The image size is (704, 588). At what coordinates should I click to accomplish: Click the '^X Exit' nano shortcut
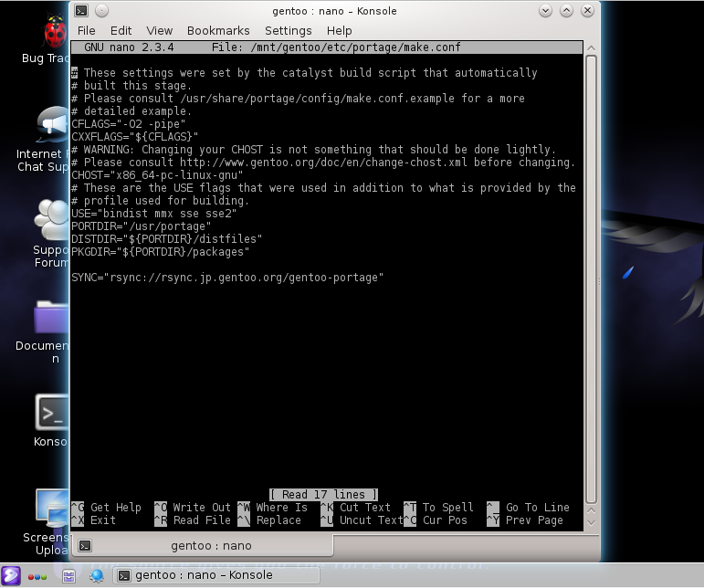tap(93, 520)
